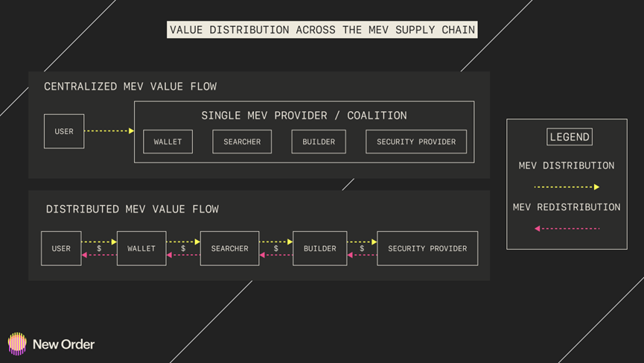The height and width of the screenshot is (363, 644).
Task: Select SECURITY PROVIDER box in distributed flow
Action: coord(427,248)
